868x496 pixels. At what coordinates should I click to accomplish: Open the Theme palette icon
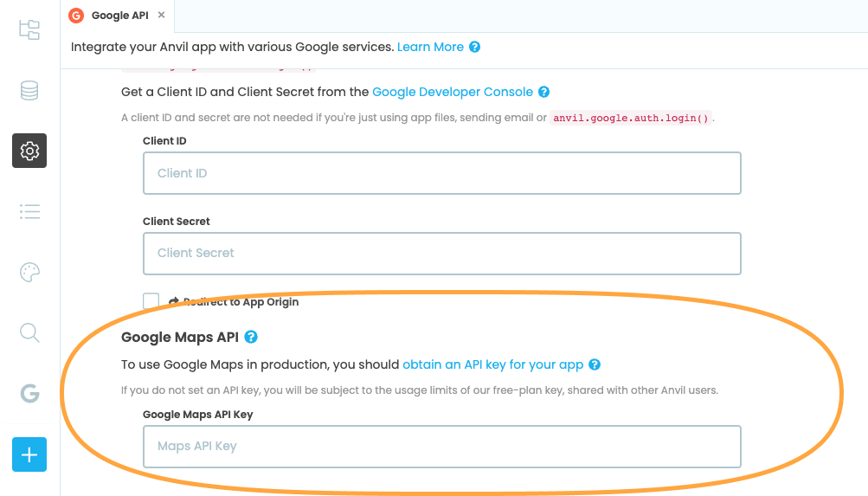[x=29, y=273]
